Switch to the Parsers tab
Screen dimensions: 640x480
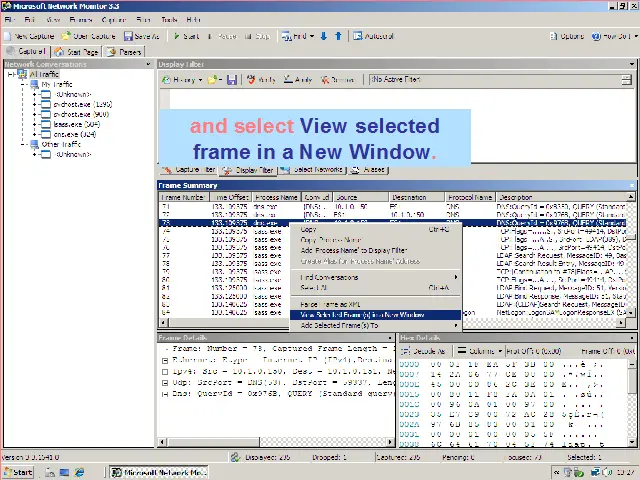(x=124, y=52)
